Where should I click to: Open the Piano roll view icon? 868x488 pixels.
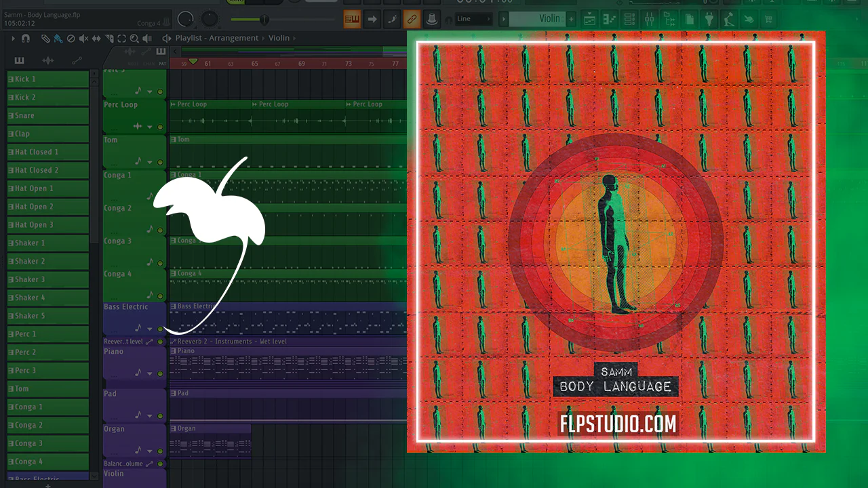coord(610,19)
